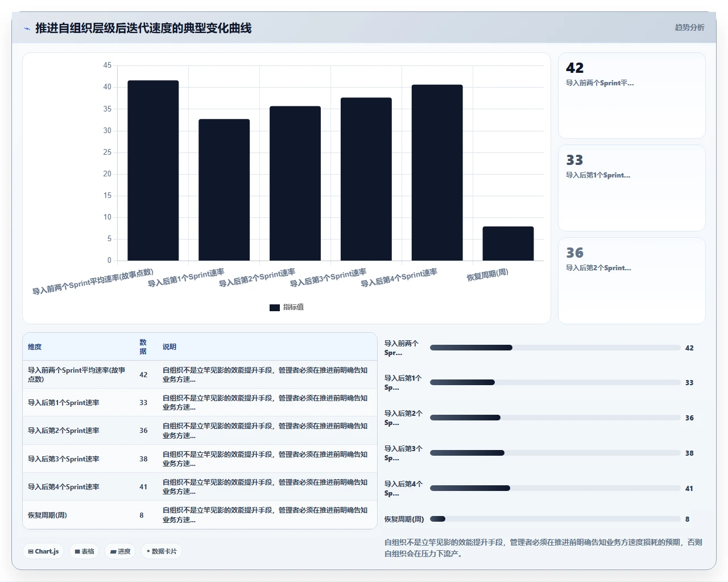The image size is (728, 582).
Task: Click the y-axis tick label 45
Action: (107, 65)
